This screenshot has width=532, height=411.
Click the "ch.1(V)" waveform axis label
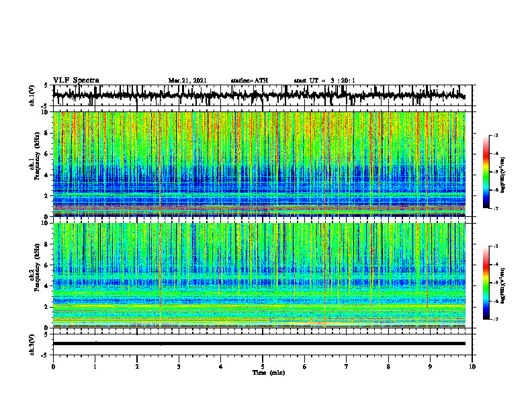pyautogui.click(x=32, y=95)
